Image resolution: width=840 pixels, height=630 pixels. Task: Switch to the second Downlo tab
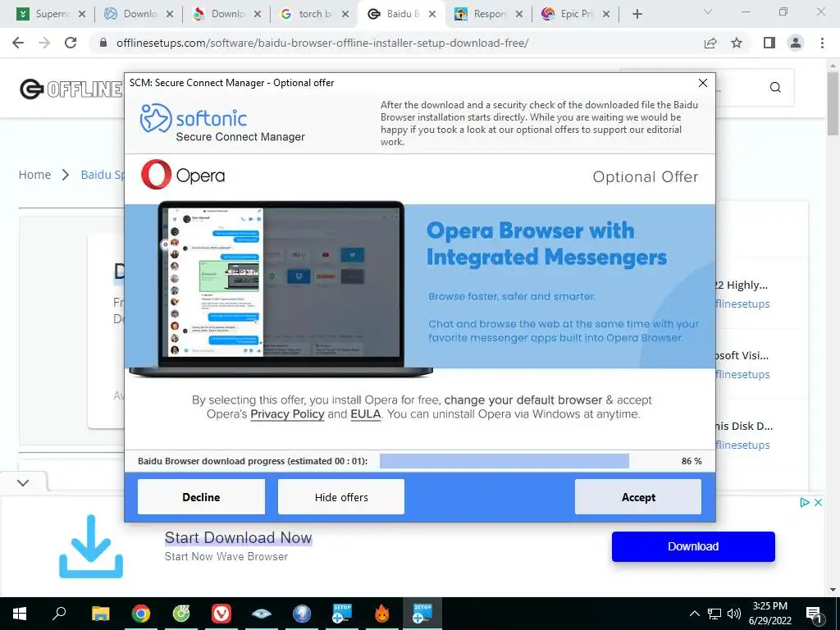click(226, 14)
